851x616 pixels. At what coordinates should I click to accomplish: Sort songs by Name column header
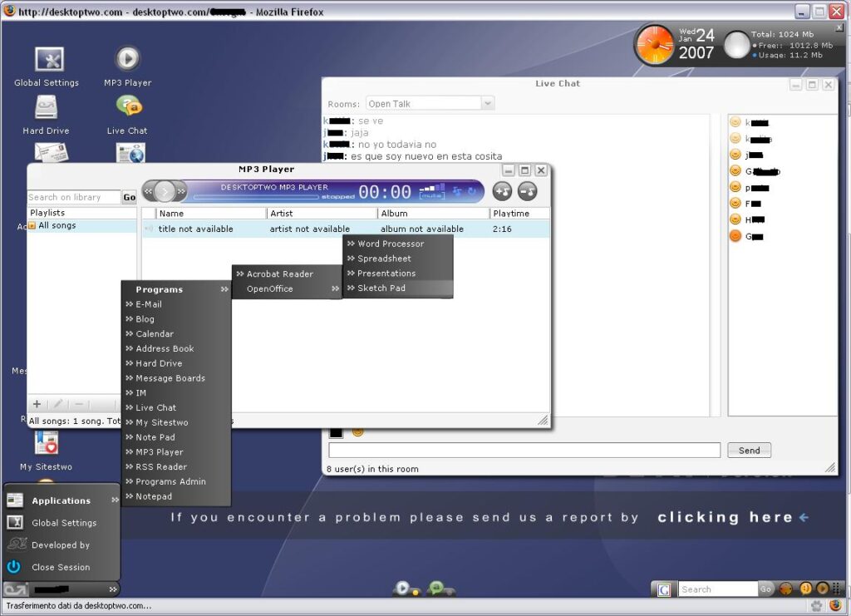(x=211, y=214)
